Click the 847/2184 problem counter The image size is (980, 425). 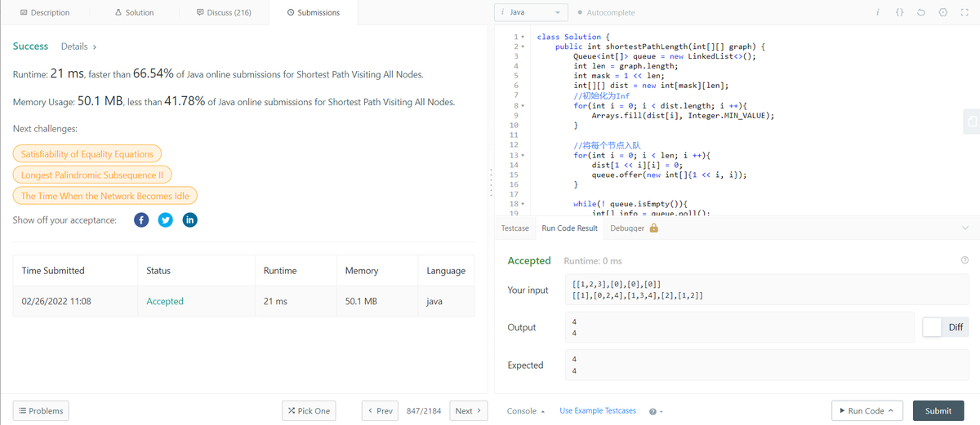click(x=424, y=411)
